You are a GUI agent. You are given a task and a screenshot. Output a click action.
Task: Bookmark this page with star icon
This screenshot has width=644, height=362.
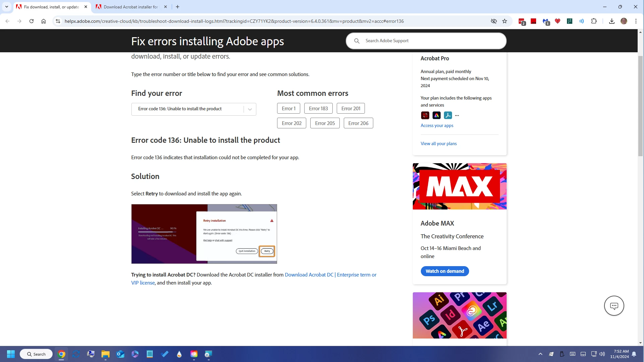click(x=505, y=21)
